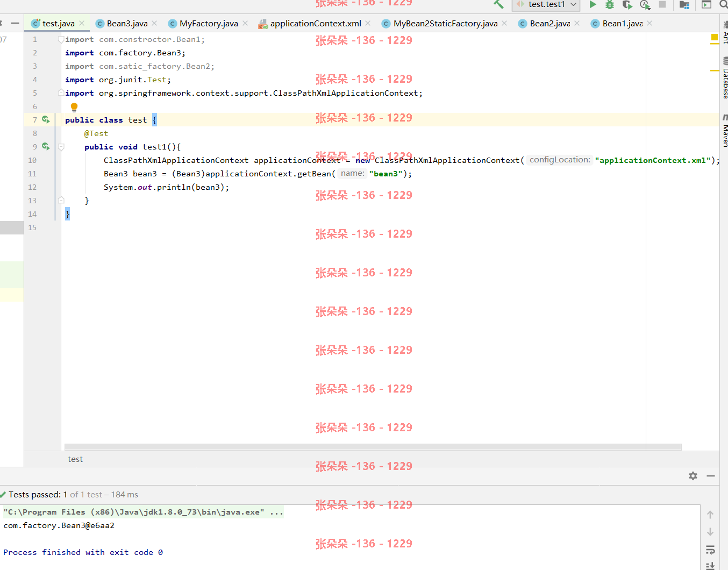Viewport: 728px width, 570px height.
Task: Close the MyBean2StaticFactory.java tab
Action: click(x=504, y=23)
